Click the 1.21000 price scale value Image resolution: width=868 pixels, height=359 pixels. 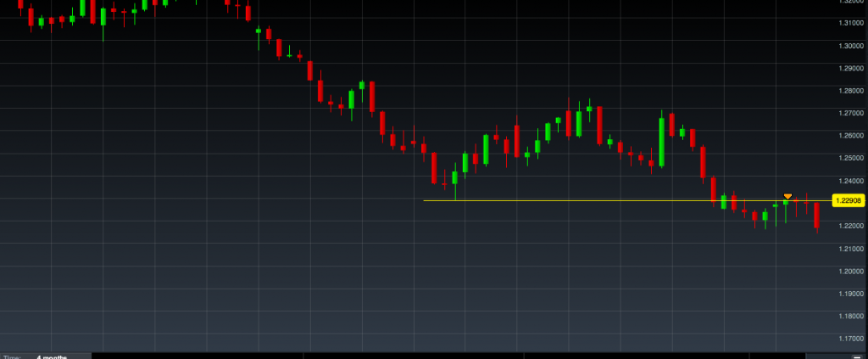tap(849, 249)
